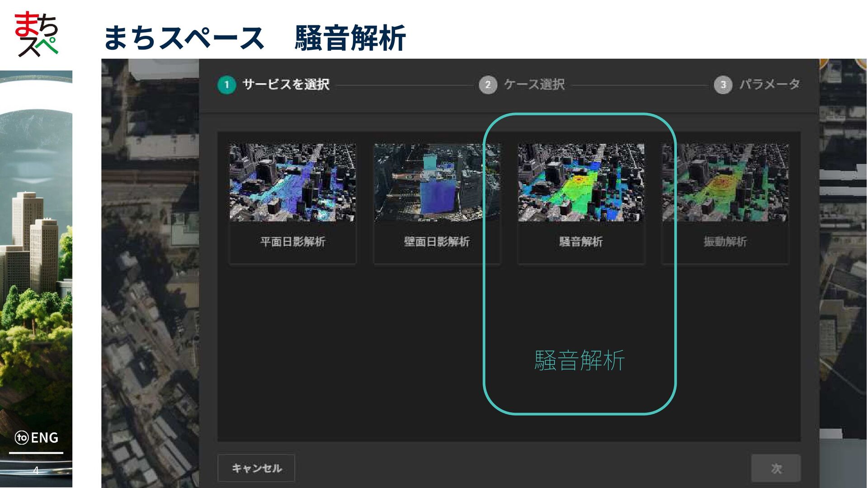Switch to the サービスを選択 step tab
This screenshot has width=868, height=488.
(x=286, y=85)
